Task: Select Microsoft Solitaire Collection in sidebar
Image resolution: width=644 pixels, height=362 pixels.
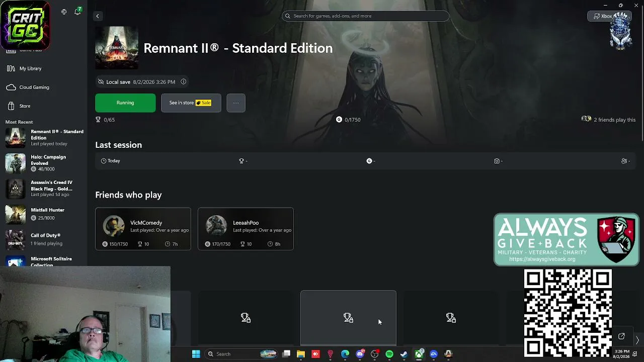Action: [x=44, y=261]
